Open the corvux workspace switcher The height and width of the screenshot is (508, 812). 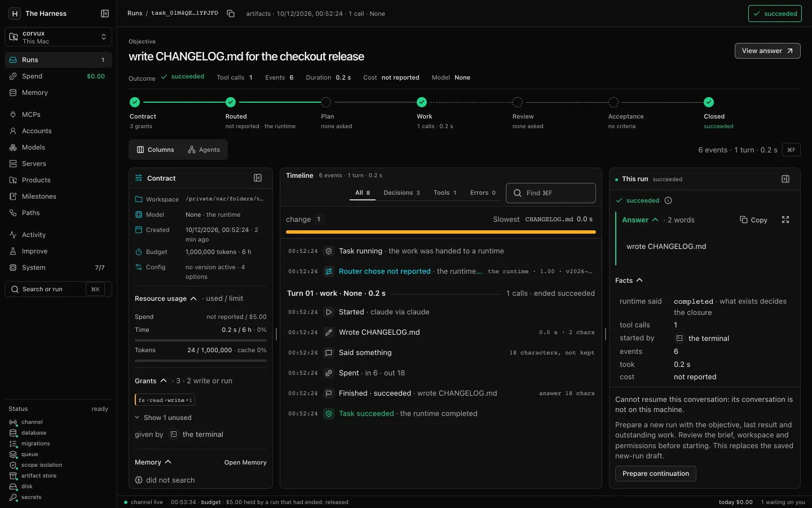coord(58,37)
